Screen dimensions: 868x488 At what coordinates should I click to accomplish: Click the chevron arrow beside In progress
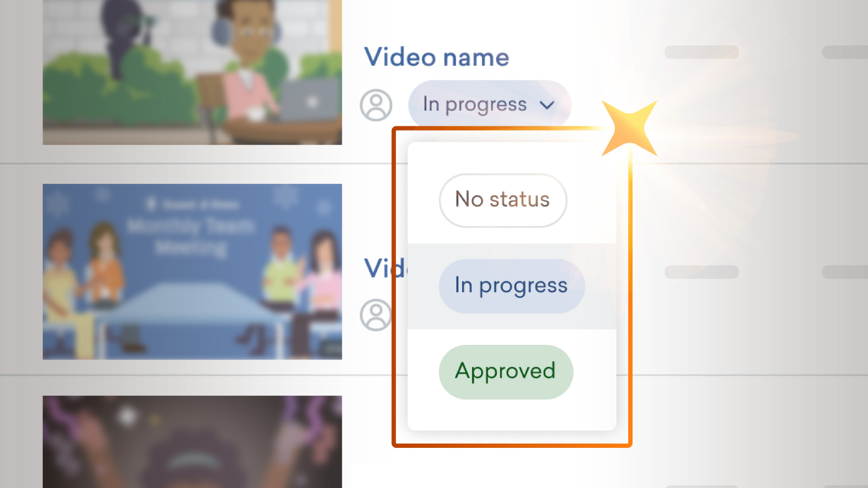coord(547,105)
